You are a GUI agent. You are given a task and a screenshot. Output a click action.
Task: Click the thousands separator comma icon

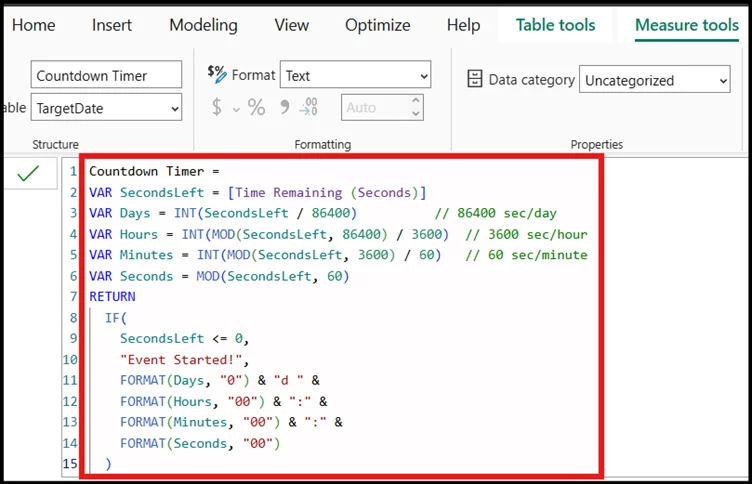pyautogui.click(x=284, y=108)
